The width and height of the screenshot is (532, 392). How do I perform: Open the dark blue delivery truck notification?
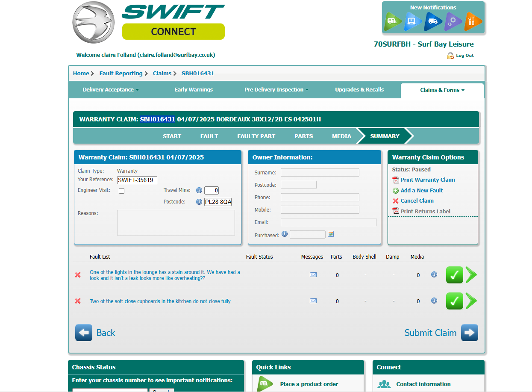click(432, 21)
